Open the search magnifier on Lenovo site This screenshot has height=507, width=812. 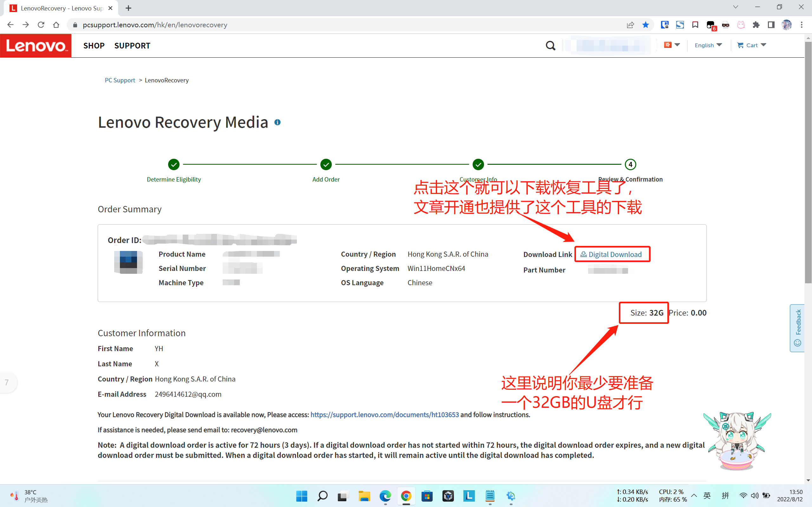point(550,45)
